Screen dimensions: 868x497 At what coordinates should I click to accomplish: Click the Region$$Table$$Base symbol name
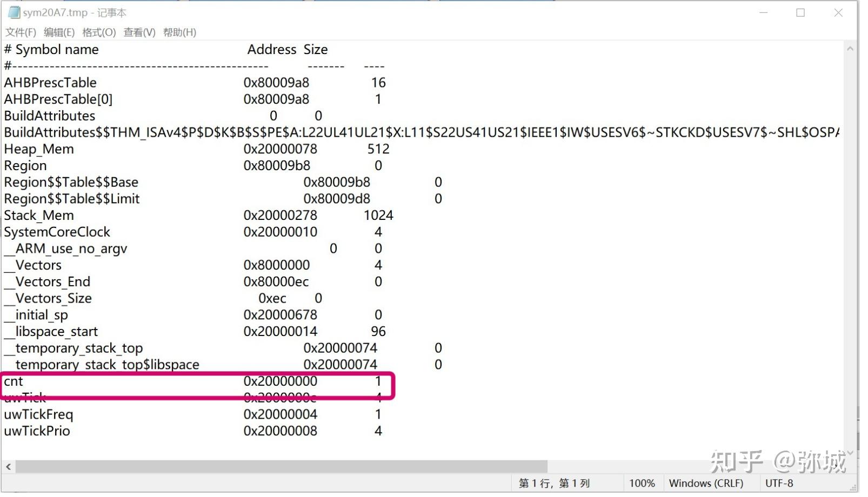(x=71, y=182)
